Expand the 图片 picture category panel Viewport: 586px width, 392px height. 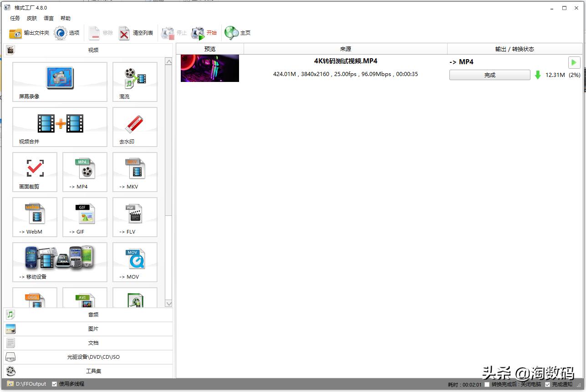[93, 329]
